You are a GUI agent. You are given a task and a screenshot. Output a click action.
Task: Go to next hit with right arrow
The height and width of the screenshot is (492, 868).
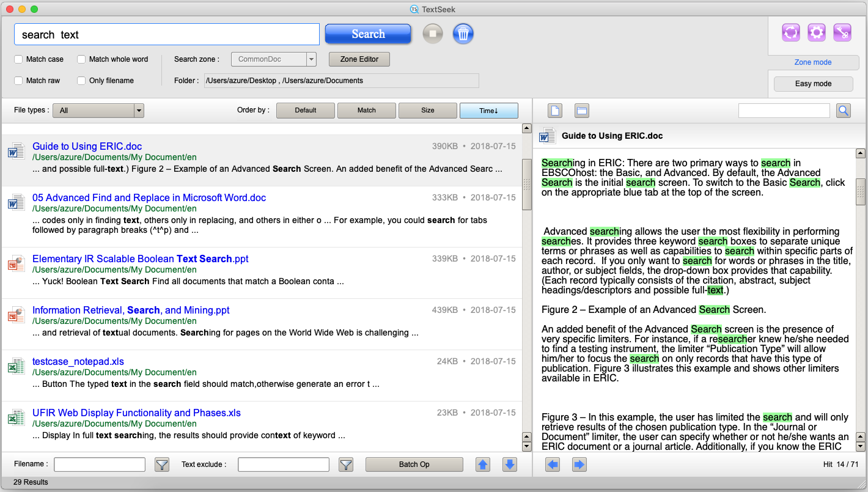(x=579, y=465)
